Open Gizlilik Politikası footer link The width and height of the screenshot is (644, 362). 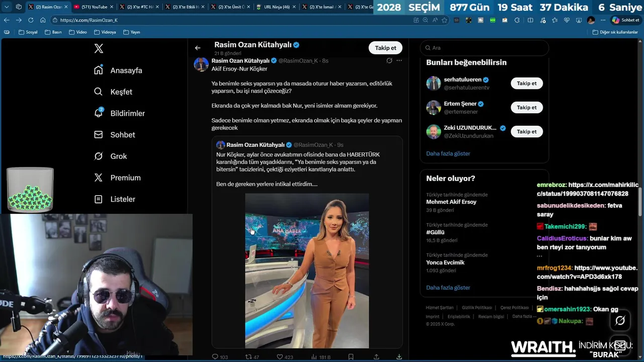pos(477,308)
